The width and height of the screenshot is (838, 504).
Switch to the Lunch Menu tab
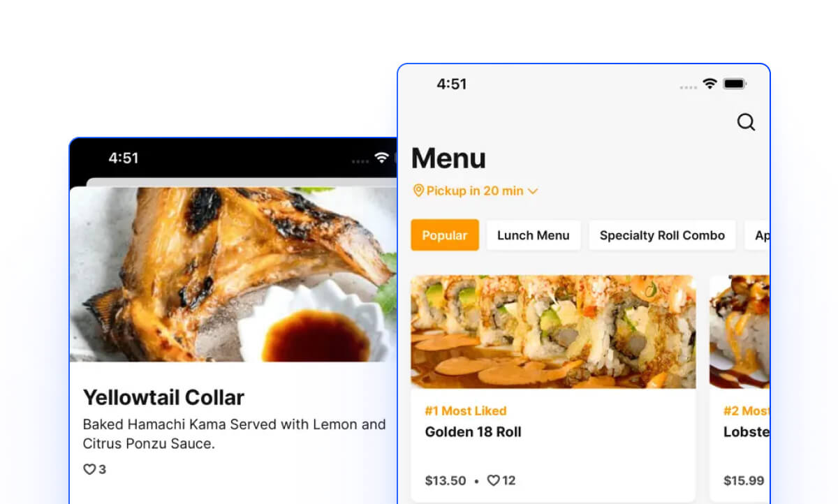coord(534,235)
